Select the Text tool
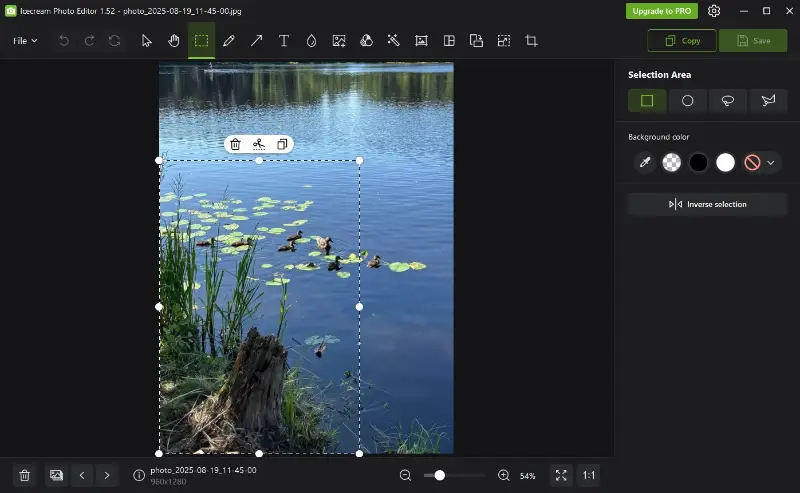Screen dimensions: 800x493 (284, 41)
